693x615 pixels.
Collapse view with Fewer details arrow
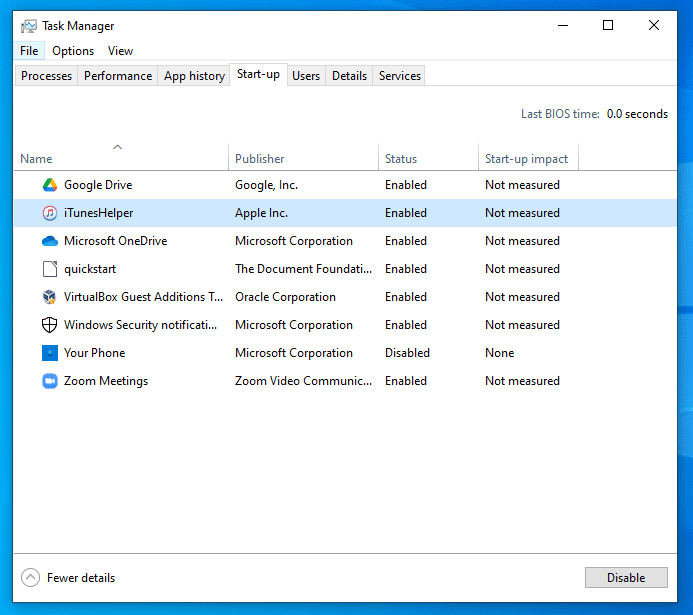pyautogui.click(x=30, y=577)
